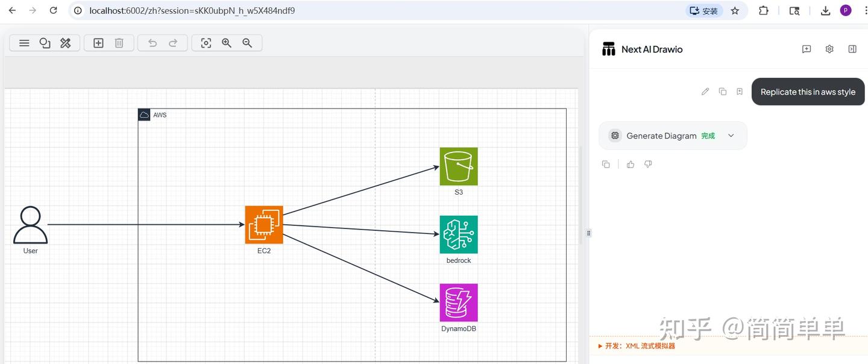Fit the diagram to the page
The image size is (868, 364).
pos(206,43)
